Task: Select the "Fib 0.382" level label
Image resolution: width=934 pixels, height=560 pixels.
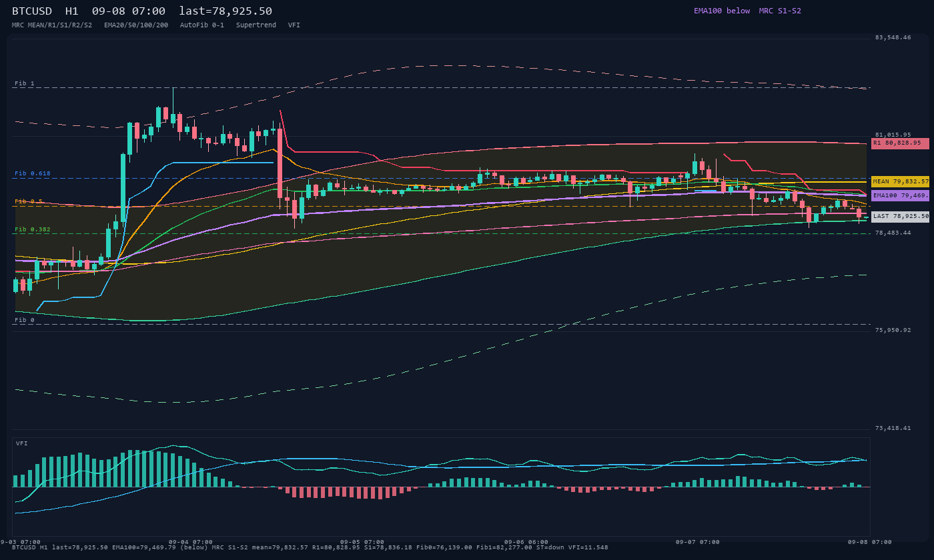Action: tap(33, 229)
